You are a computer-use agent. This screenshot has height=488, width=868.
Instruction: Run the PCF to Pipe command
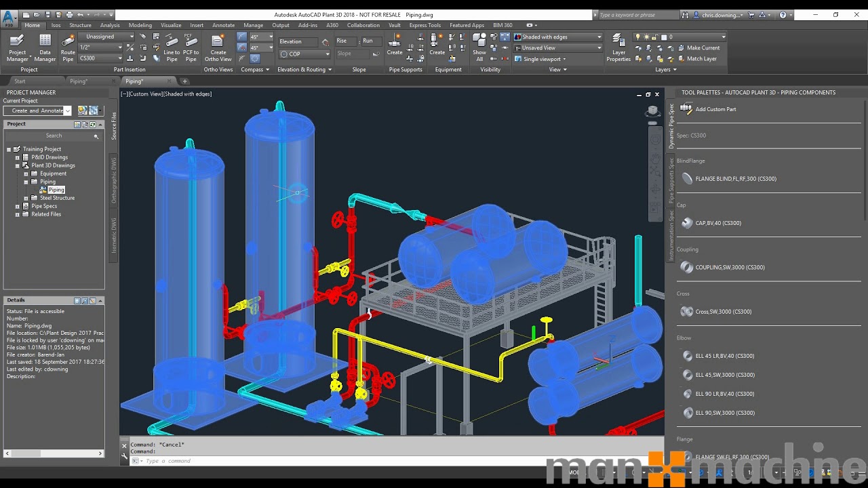pos(191,47)
